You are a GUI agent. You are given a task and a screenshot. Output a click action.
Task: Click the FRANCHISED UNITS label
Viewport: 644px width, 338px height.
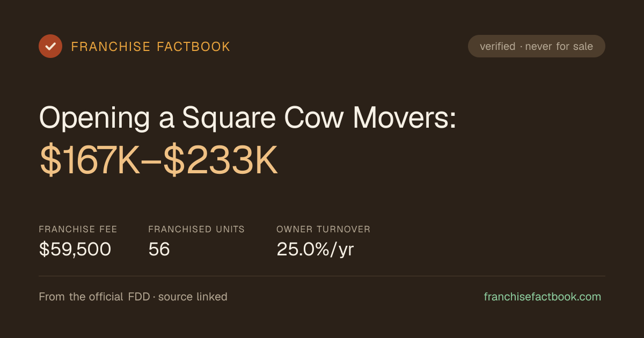[x=196, y=229]
